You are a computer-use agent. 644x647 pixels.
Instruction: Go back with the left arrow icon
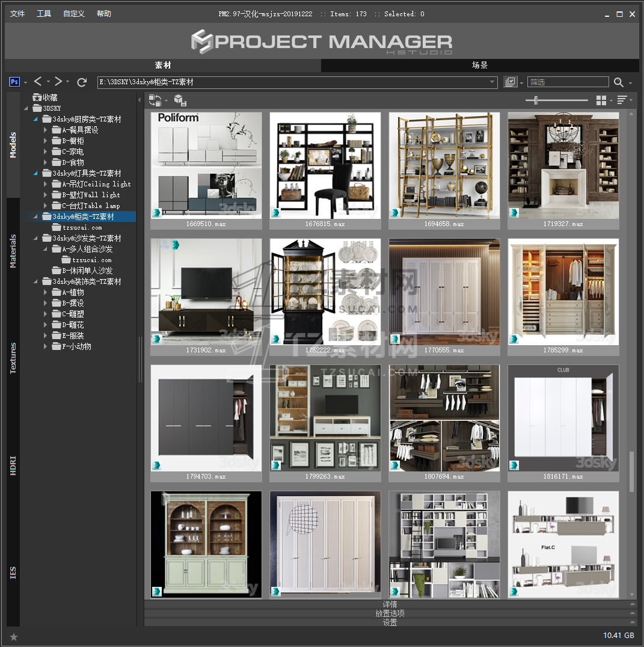coord(38,82)
